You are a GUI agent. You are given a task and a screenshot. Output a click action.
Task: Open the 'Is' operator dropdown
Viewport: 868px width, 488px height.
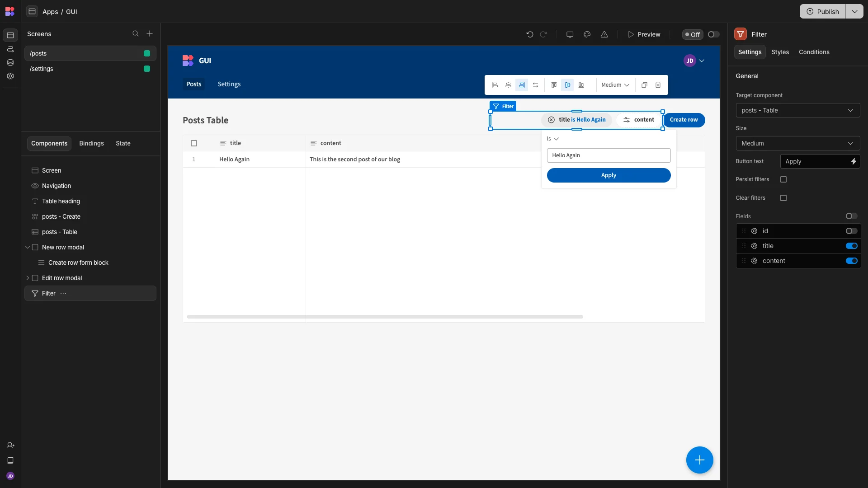[x=552, y=139]
